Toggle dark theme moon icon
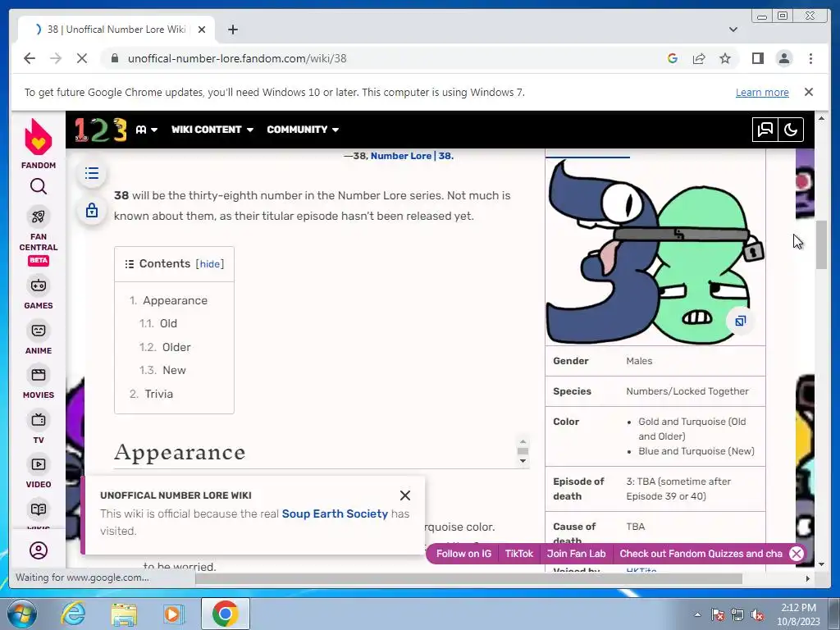 click(x=791, y=130)
